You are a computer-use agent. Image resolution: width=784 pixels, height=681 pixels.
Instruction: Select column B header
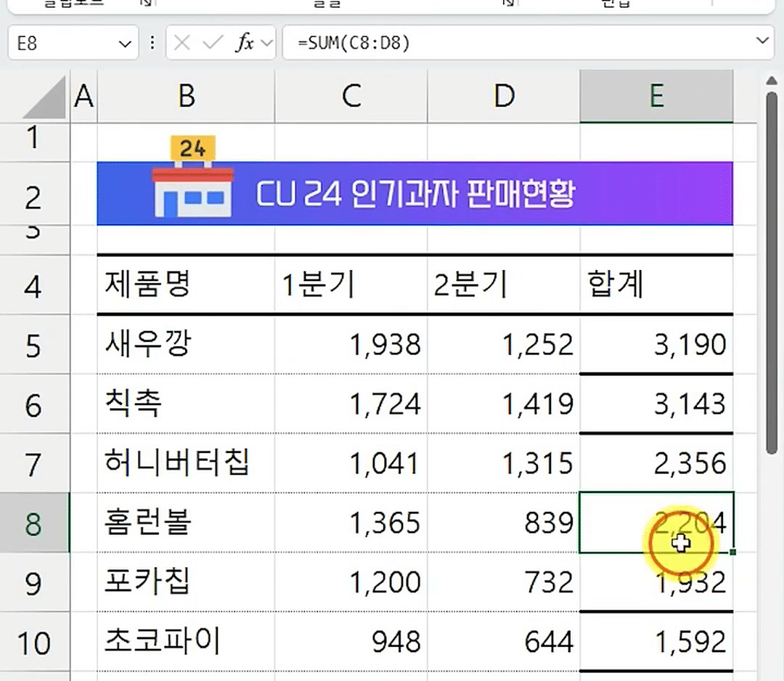coord(186,96)
